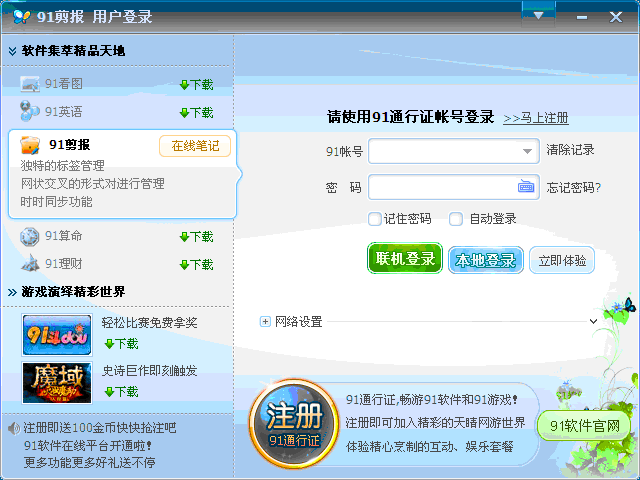Click the 91软件在线平台开通啦 notice
The image size is (640, 480).
88,445
